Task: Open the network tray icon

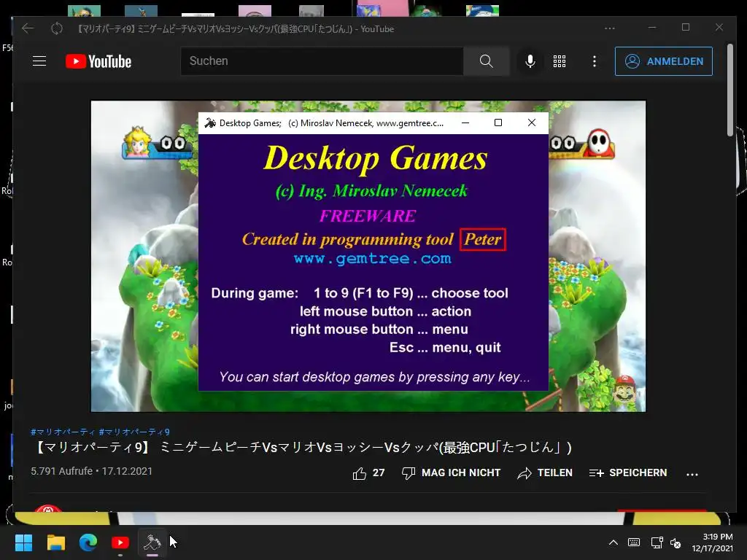Action: click(657, 542)
